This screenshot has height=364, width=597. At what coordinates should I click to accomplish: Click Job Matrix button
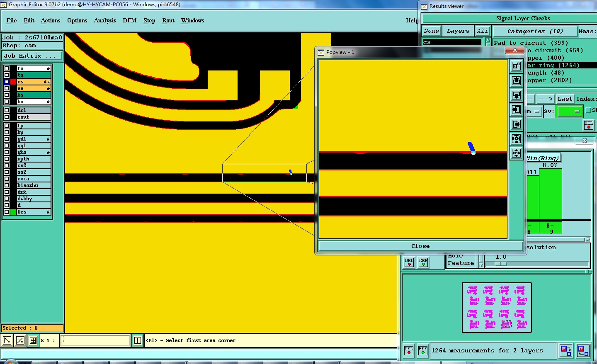[x=32, y=56]
